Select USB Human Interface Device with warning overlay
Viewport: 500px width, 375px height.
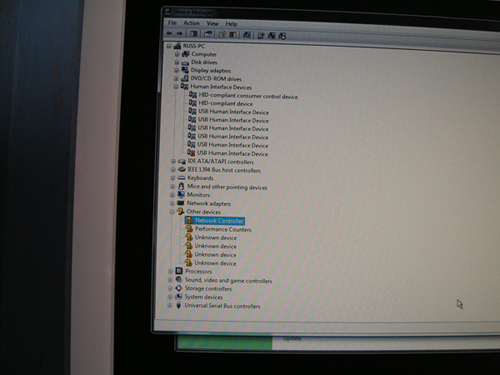(232, 153)
